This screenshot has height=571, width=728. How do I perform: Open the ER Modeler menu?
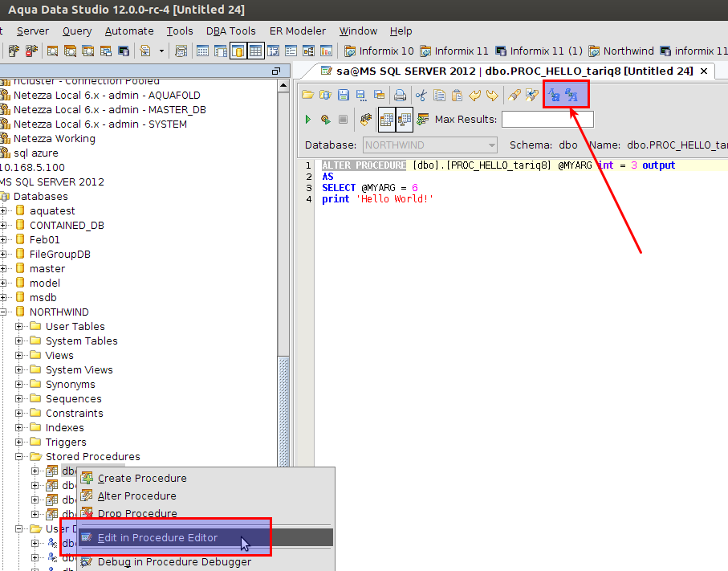(x=298, y=31)
